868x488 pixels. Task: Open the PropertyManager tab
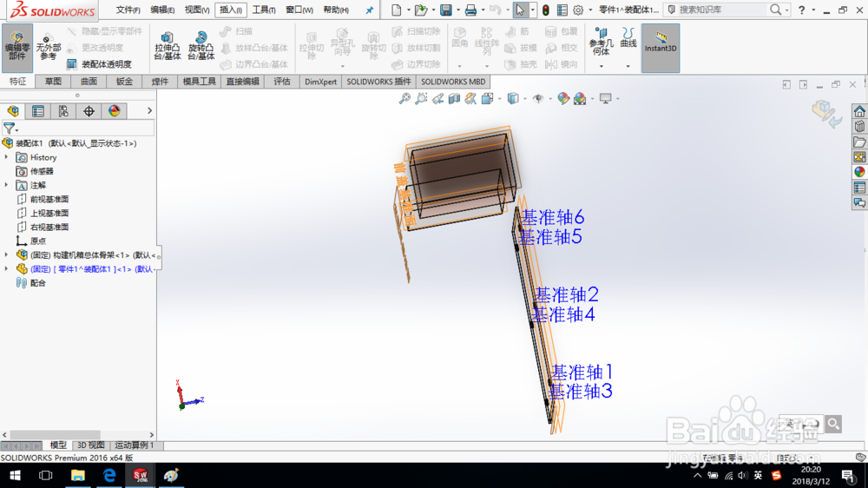point(38,111)
